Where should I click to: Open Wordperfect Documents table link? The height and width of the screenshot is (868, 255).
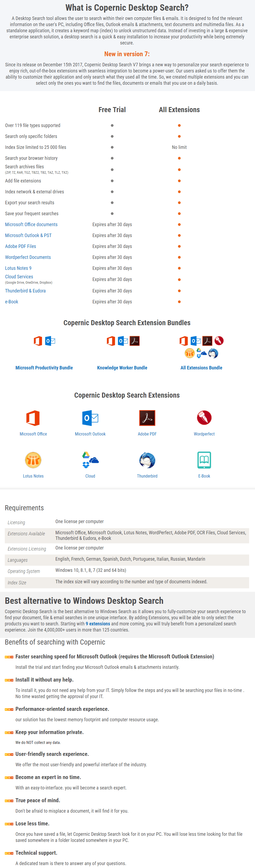click(x=28, y=257)
